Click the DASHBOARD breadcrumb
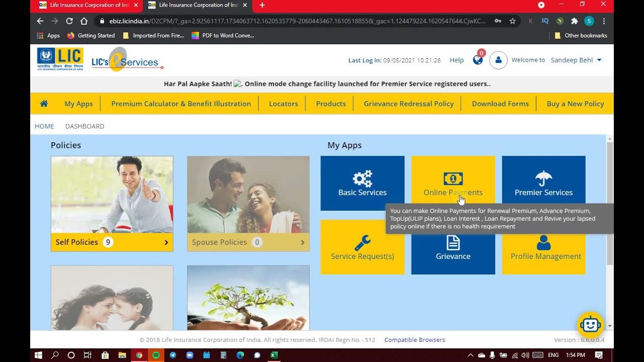 point(85,126)
